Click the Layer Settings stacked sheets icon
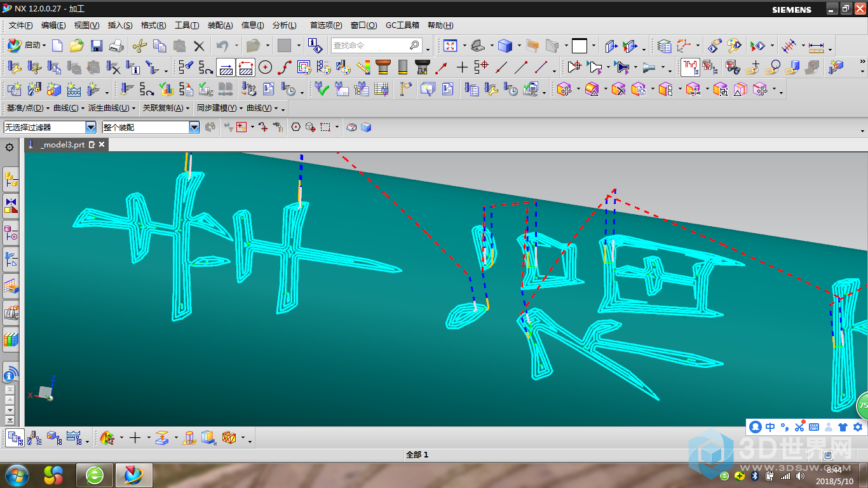The width and height of the screenshot is (868, 488). 663,46
